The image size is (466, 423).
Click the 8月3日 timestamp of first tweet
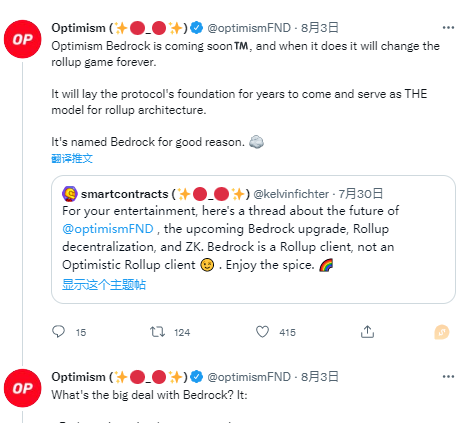coord(320,28)
